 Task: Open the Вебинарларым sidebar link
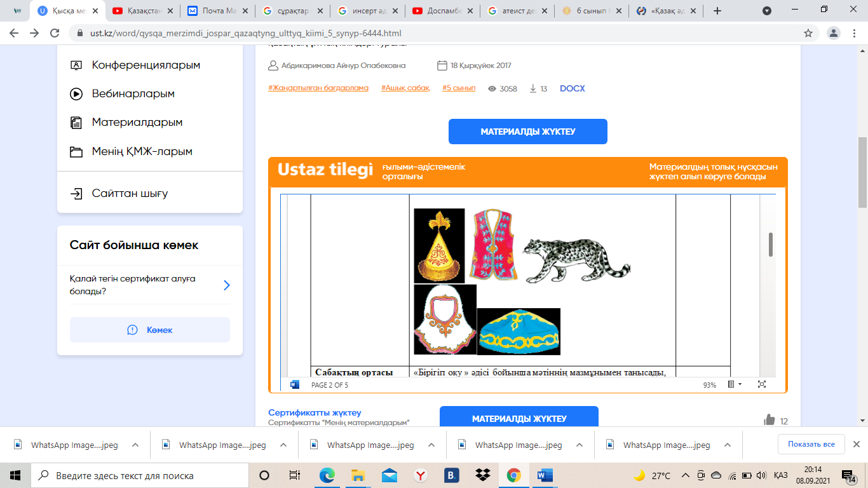point(133,93)
